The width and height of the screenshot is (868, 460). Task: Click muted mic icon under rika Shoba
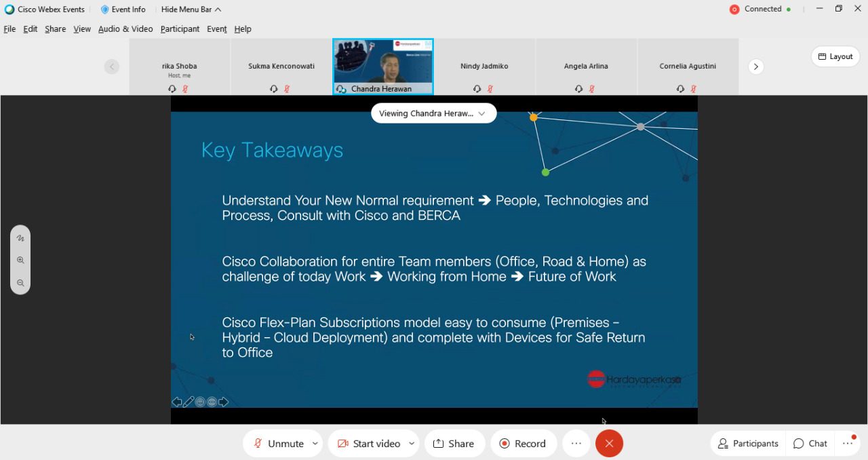point(184,89)
